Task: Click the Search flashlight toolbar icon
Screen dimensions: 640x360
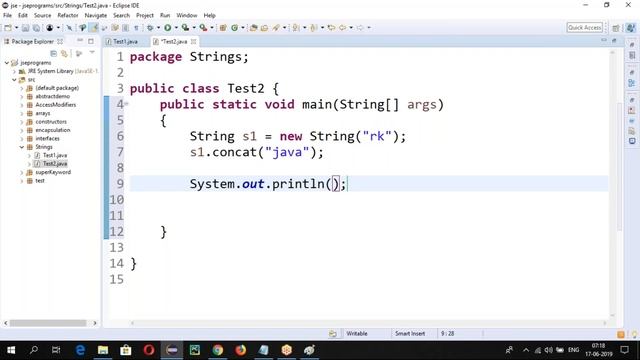Action: coord(276,28)
